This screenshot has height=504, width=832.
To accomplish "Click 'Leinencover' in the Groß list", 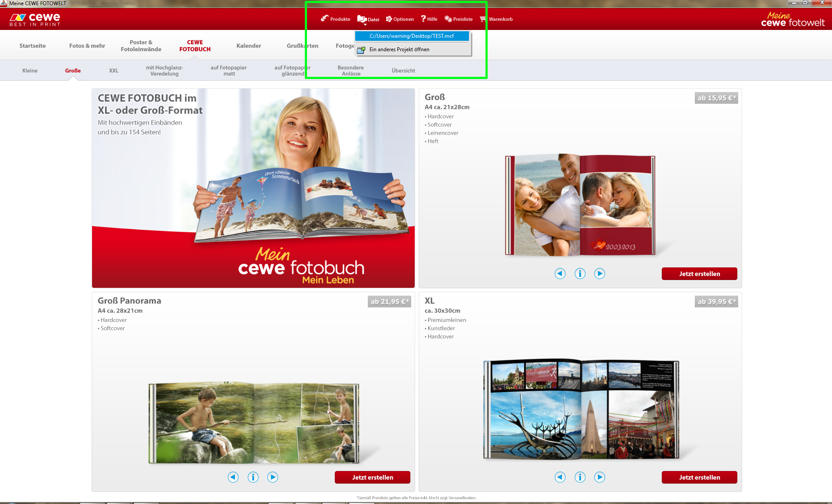I will (x=443, y=133).
